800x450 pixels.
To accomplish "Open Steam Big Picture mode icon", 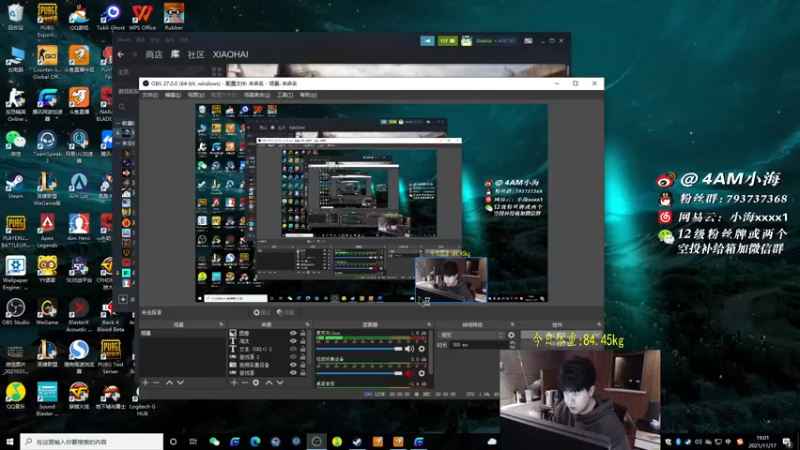I will tap(528, 41).
